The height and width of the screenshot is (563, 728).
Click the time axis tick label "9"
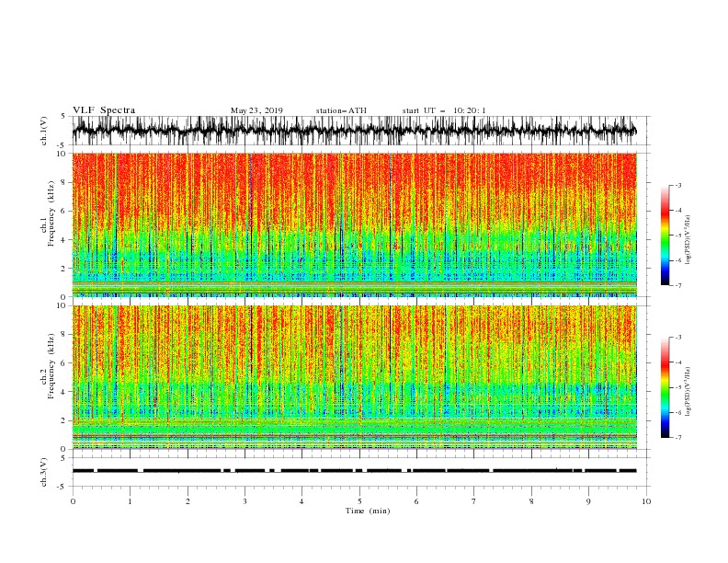588,501
